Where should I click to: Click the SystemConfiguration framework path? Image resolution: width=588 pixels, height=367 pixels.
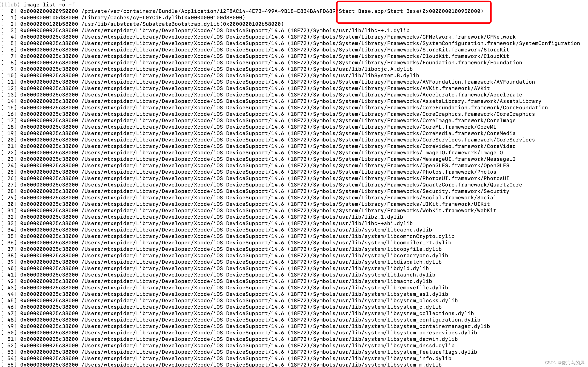(501, 43)
